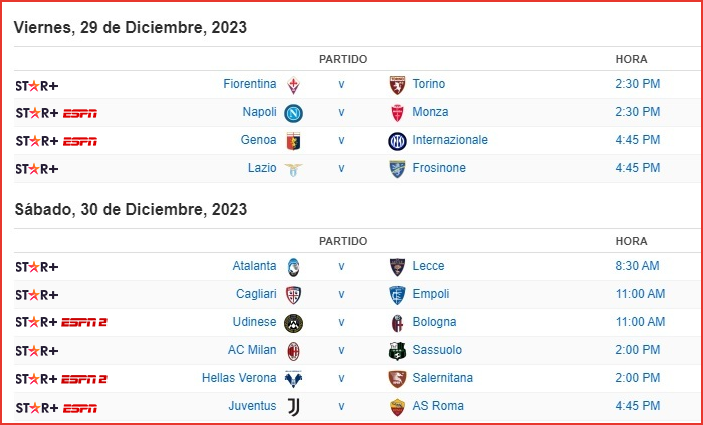
Task: Click the Napoli club logo
Action: pyautogui.click(x=293, y=113)
